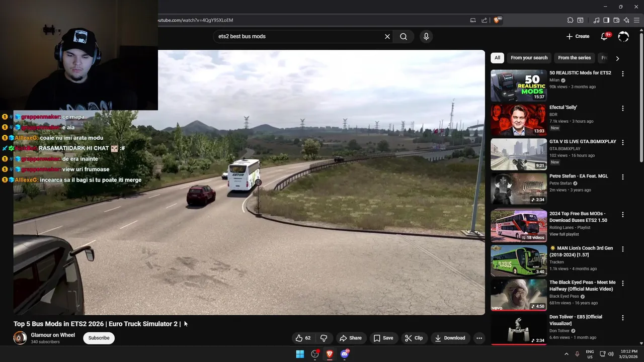Select the 'All' filter chip
Screen dimensions: 644x362
tap(497, 58)
